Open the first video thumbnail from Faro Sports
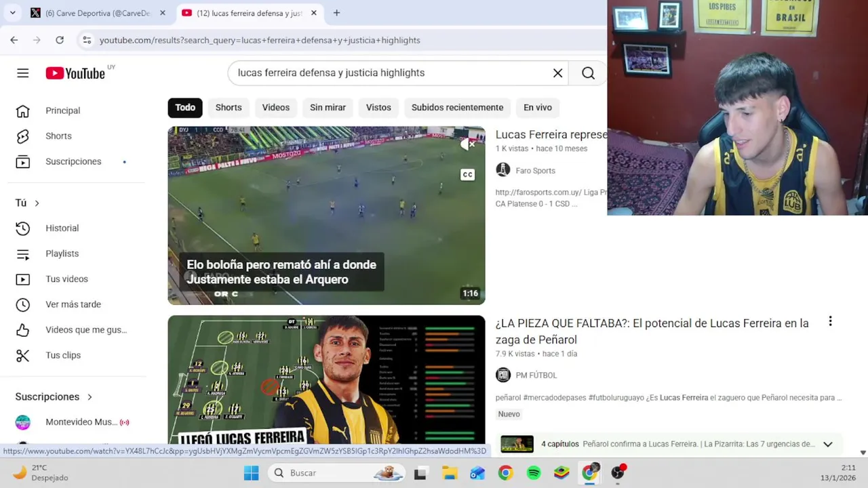 pos(326,216)
